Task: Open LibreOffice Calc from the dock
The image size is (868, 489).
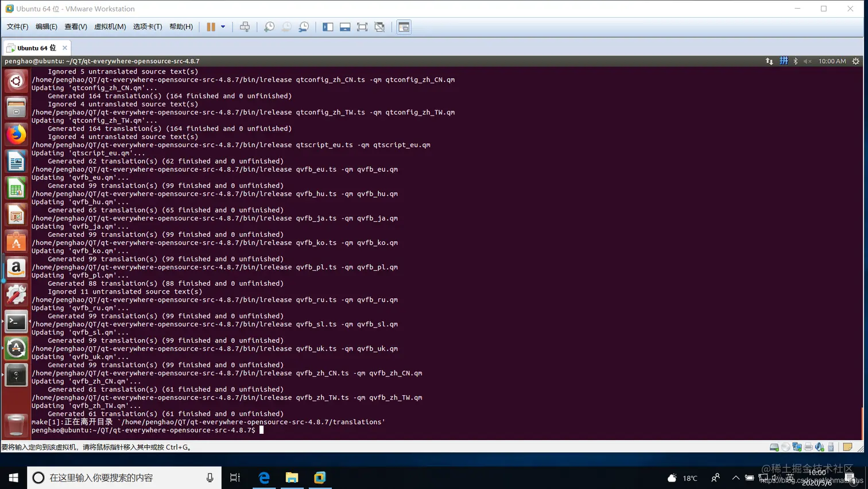Action: point(16,188)
